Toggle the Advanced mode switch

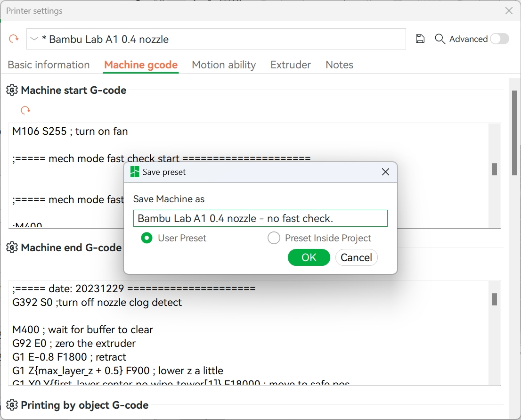point(500,39)
